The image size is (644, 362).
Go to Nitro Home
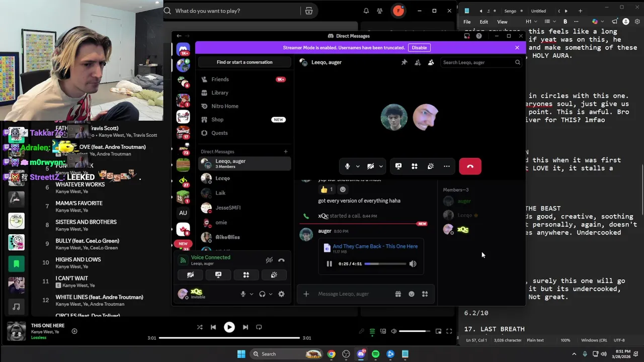pyautogui.click(x=244, y=106)
